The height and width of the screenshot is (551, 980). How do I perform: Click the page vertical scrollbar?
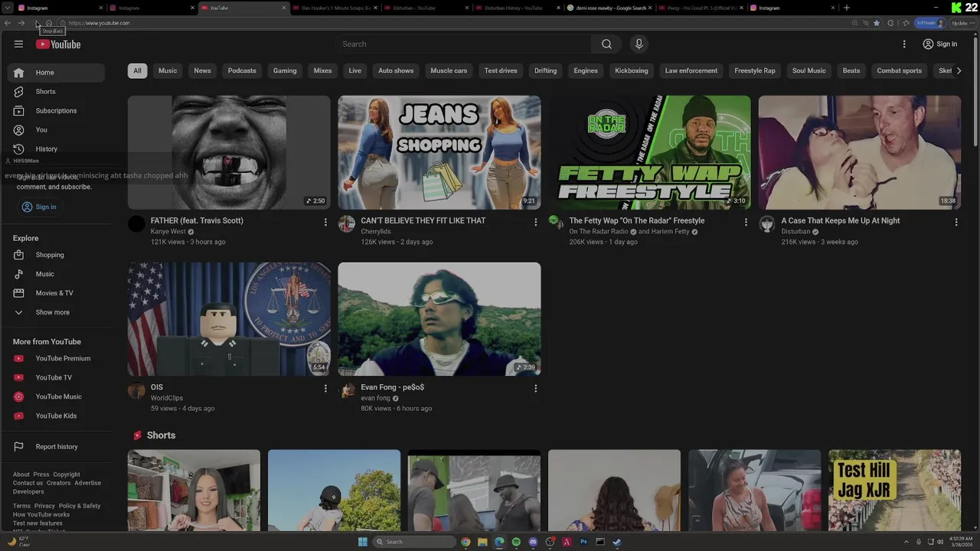975,92
